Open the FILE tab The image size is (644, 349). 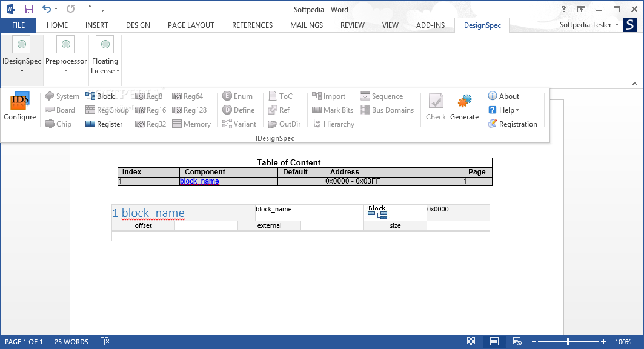click(19, 25)
